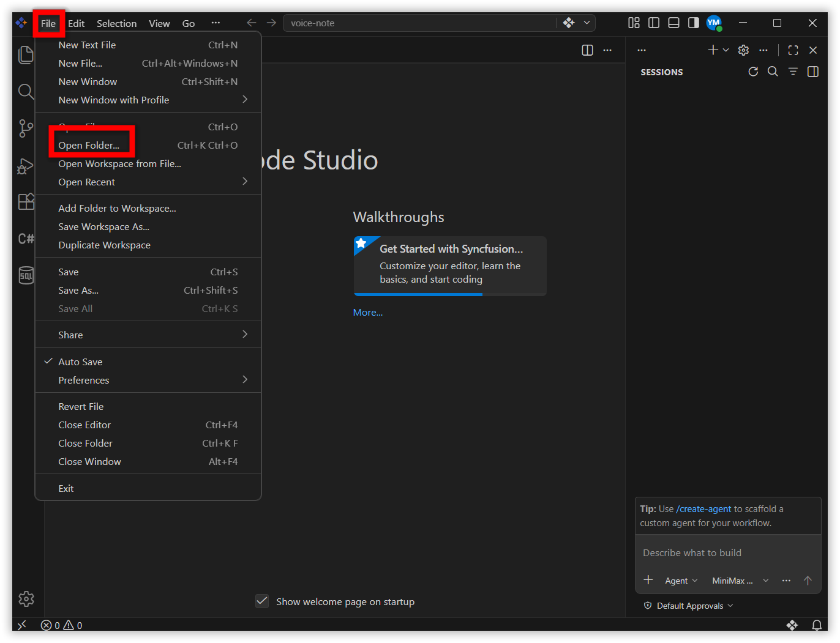840x643 pixels.
Task: Open Run and Debug view
Action: (x=26, y=166)
